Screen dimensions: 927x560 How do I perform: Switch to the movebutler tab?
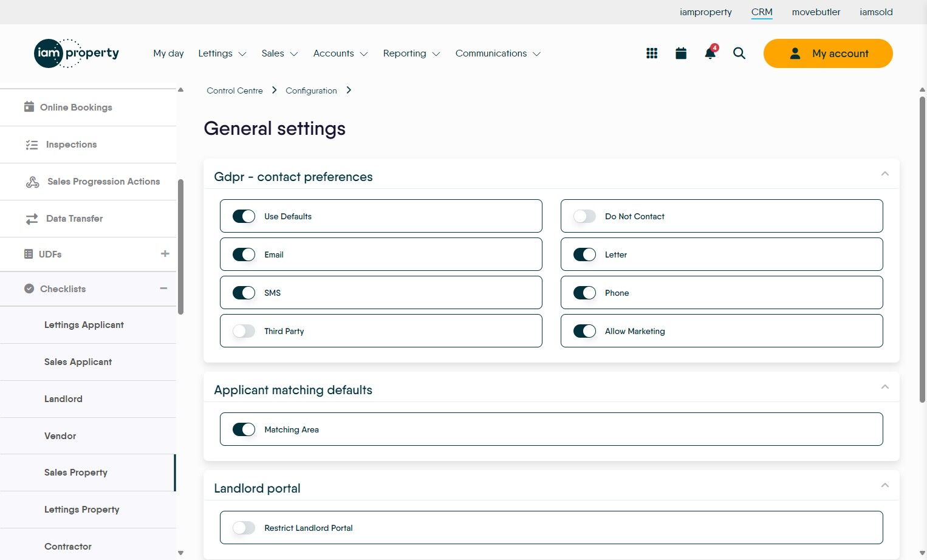click(x=816, y=12)
